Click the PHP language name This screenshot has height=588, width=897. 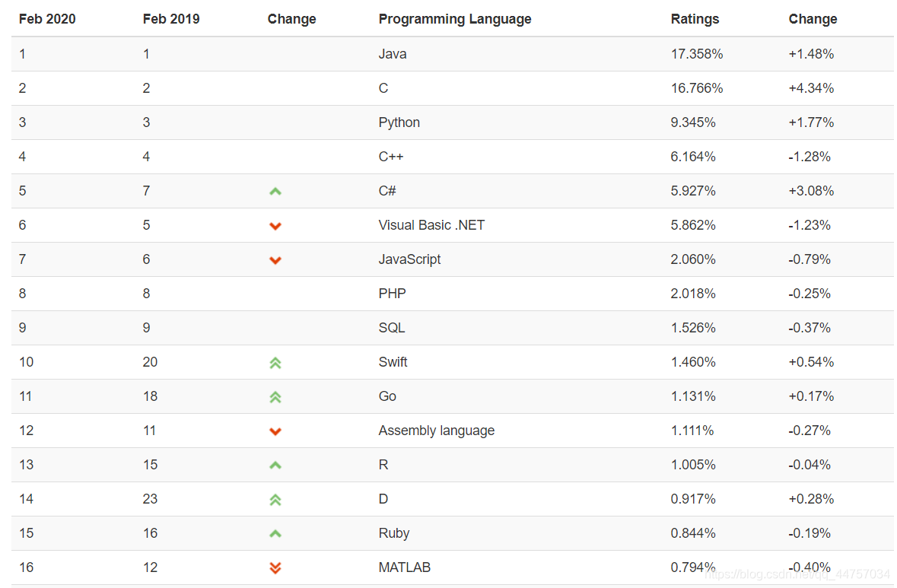point(392,294)
